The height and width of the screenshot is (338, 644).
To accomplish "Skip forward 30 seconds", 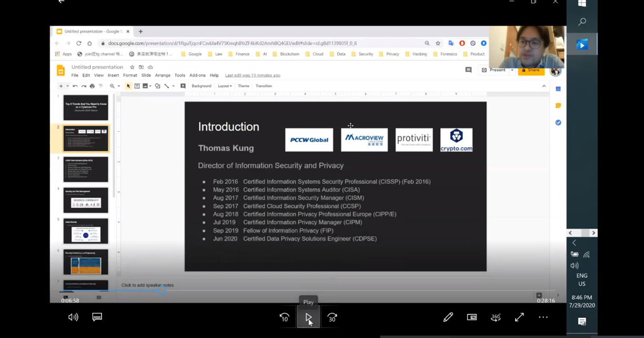I will point(332,317).
